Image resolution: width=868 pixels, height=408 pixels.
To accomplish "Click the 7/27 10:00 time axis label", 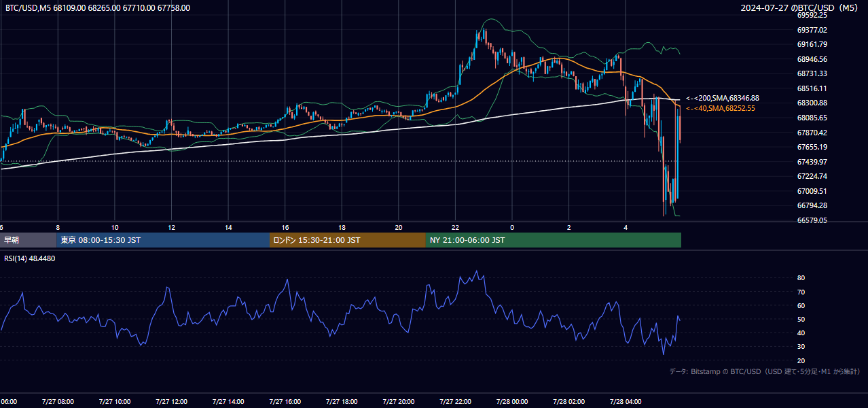I will pos(115,402).
